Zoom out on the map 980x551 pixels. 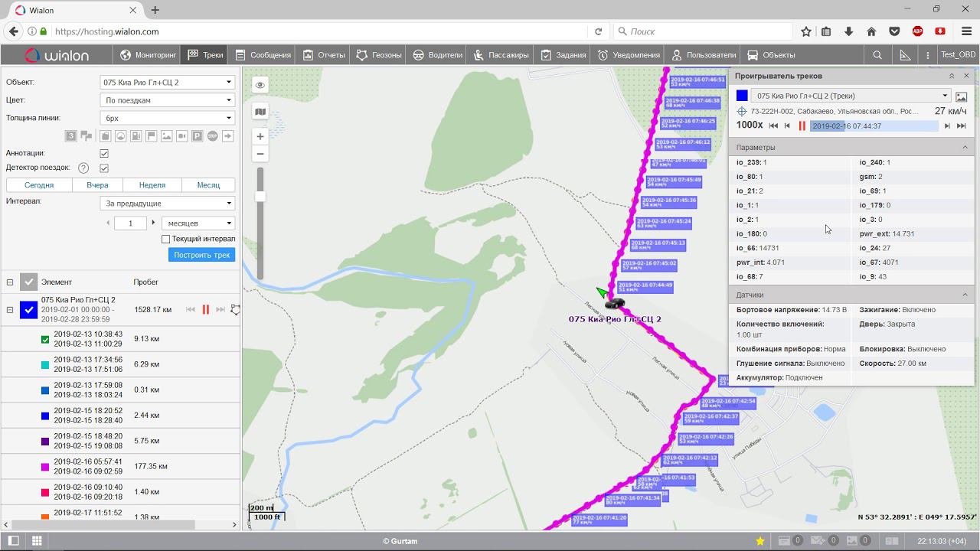260,154
